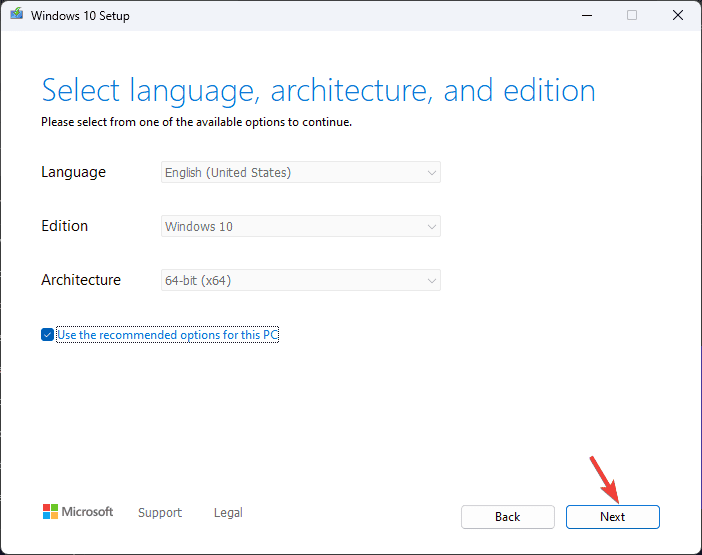Close the Windows 10 Setup window
The image size is (702, 555).
(678, 16)
